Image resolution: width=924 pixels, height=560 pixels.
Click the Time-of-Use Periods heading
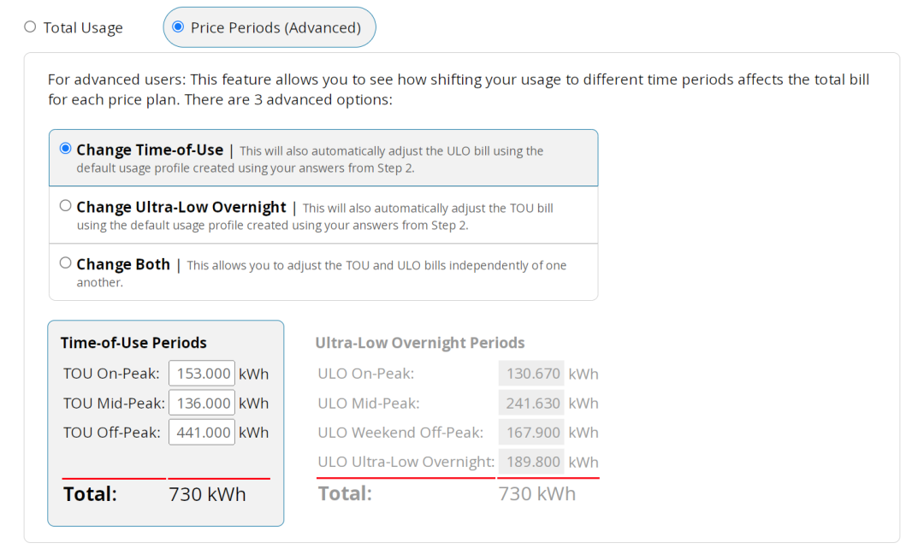133,343
